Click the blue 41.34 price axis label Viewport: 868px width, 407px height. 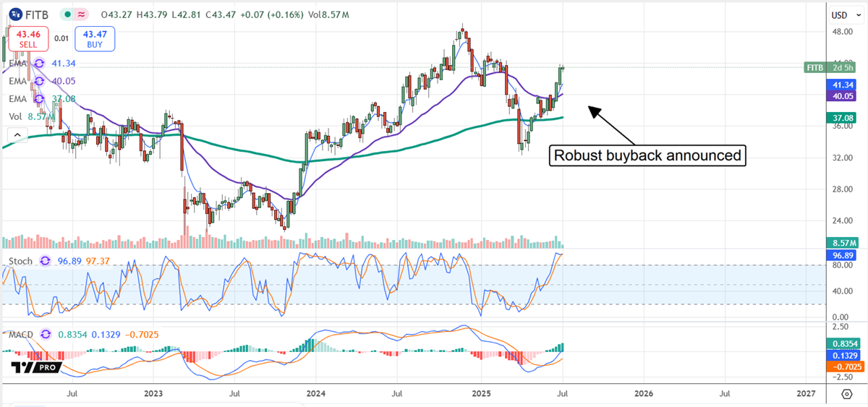846,85
